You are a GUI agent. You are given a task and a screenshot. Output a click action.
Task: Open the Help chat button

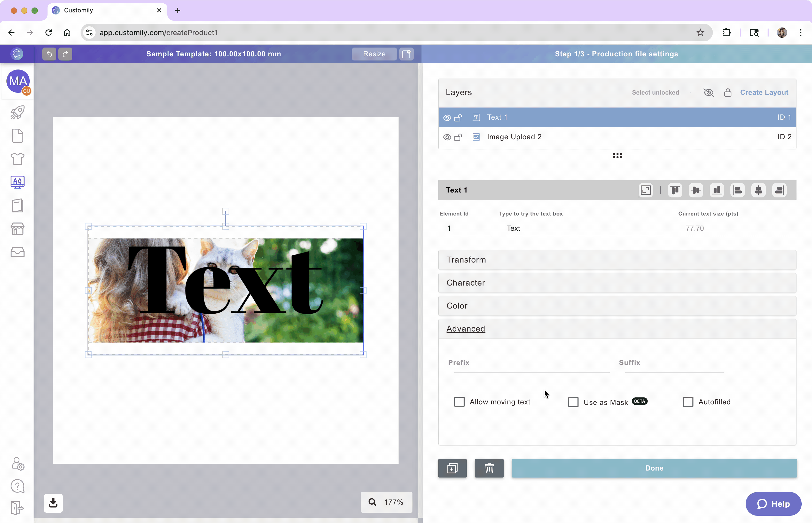(x=773, y=504)
